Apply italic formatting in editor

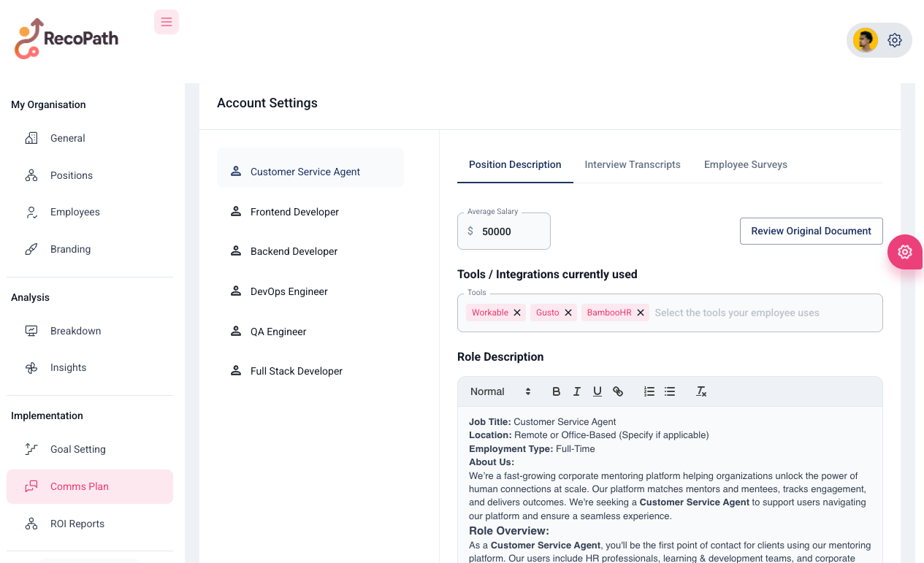coord(576,391)
